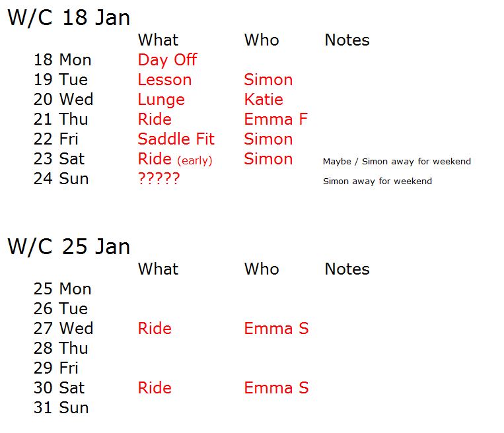Click the "Who" header in the 25 Jan week

tap(262, 269)
